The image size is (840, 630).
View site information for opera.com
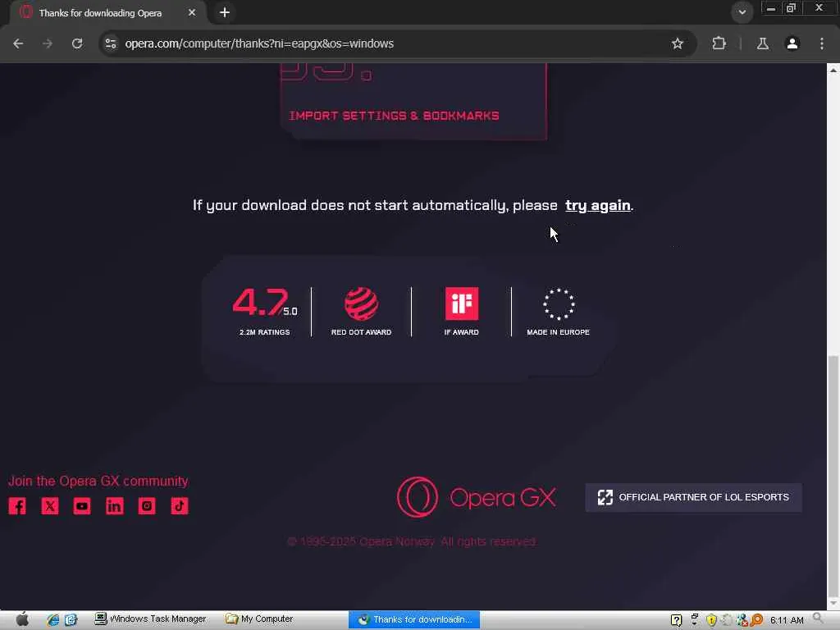111,43
